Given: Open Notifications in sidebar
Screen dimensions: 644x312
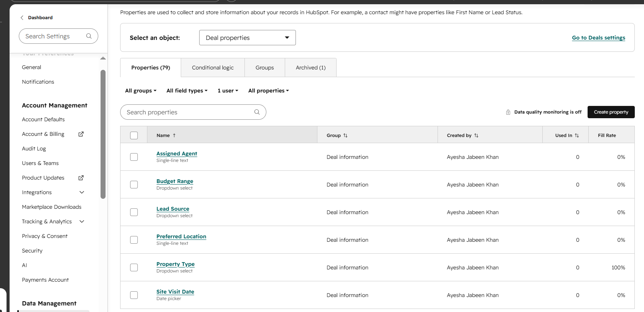Looking at the screenshot, I should (x=38, y=82).
